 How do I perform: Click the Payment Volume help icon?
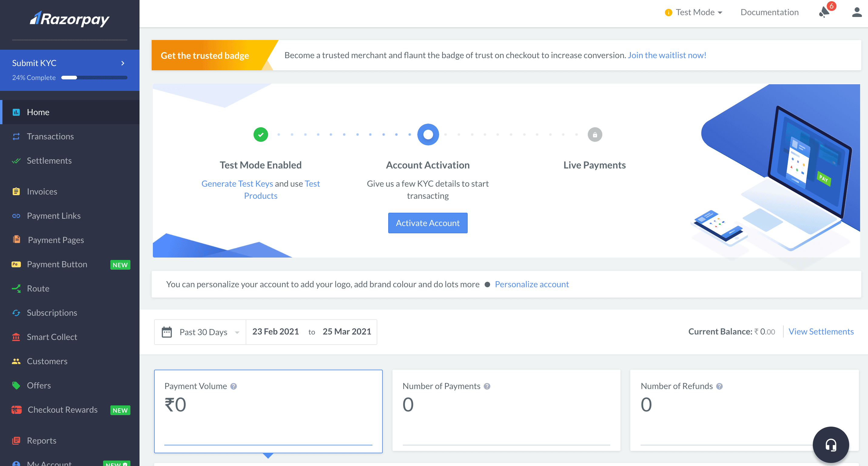[234, 386]
